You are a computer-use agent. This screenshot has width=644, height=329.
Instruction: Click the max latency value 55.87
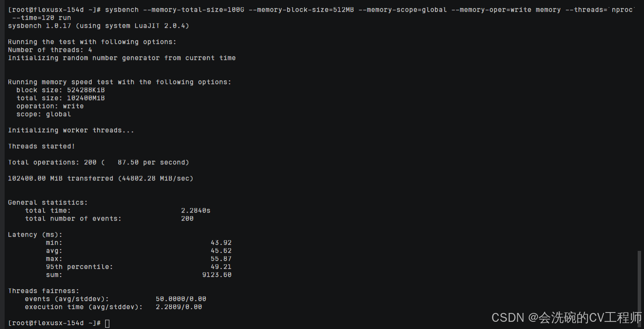click(221, 258)
